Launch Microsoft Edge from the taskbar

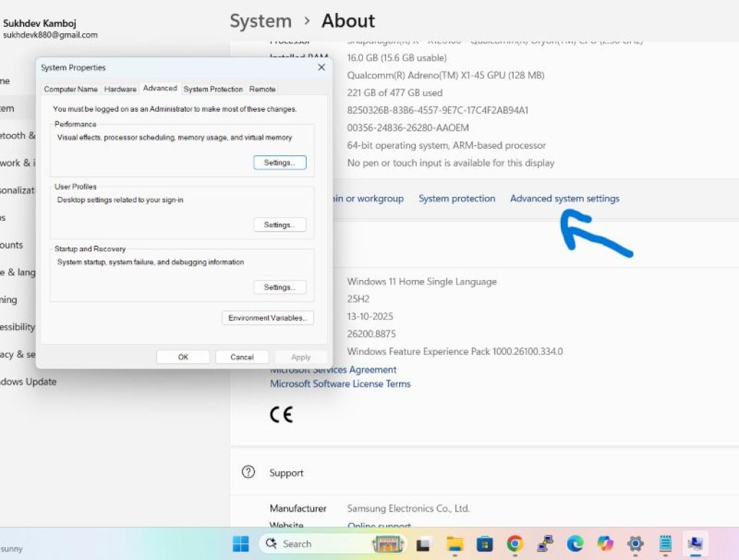pos(575,544)
